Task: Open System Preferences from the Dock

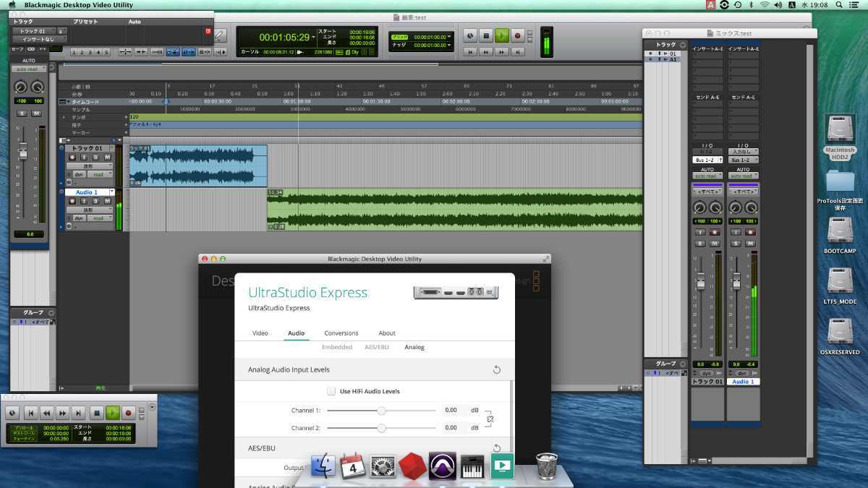Action: click(383, 466)
